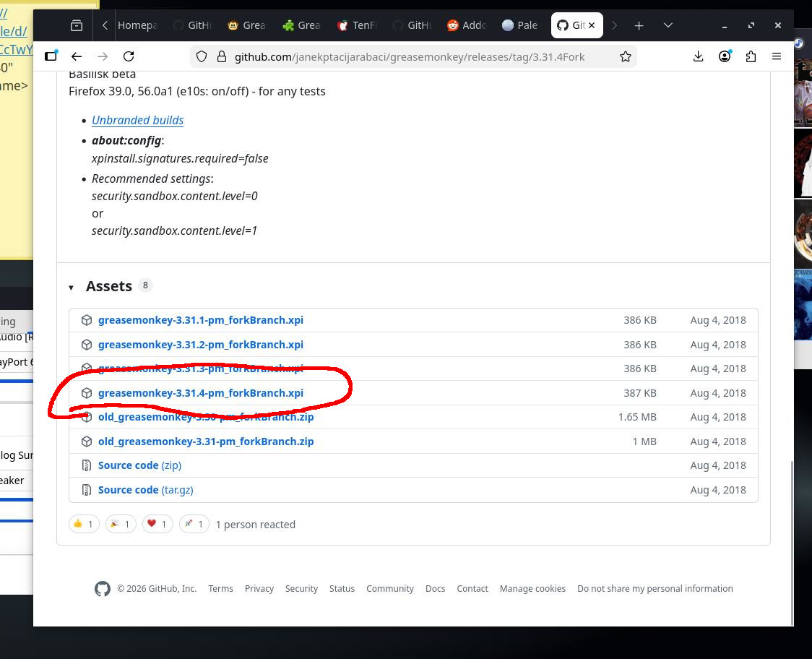
Task: Open the Contact footer link
Action: tap(472, 588)
